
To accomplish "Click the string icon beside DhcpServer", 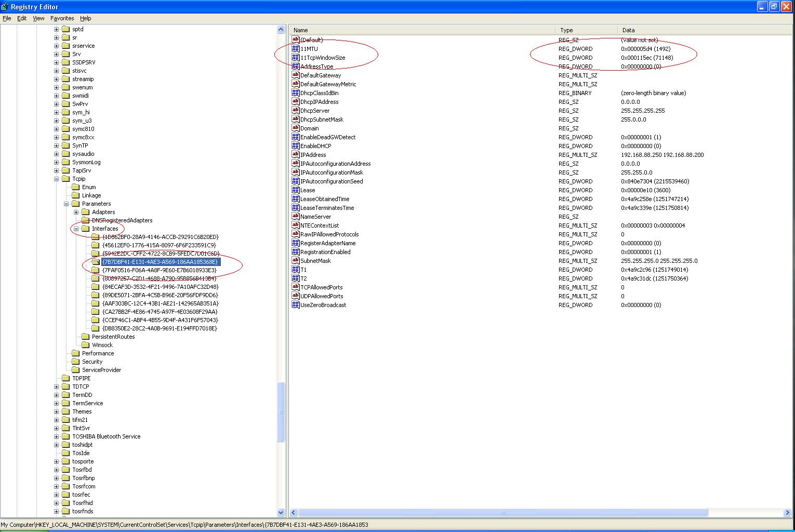I will (296, 111).
